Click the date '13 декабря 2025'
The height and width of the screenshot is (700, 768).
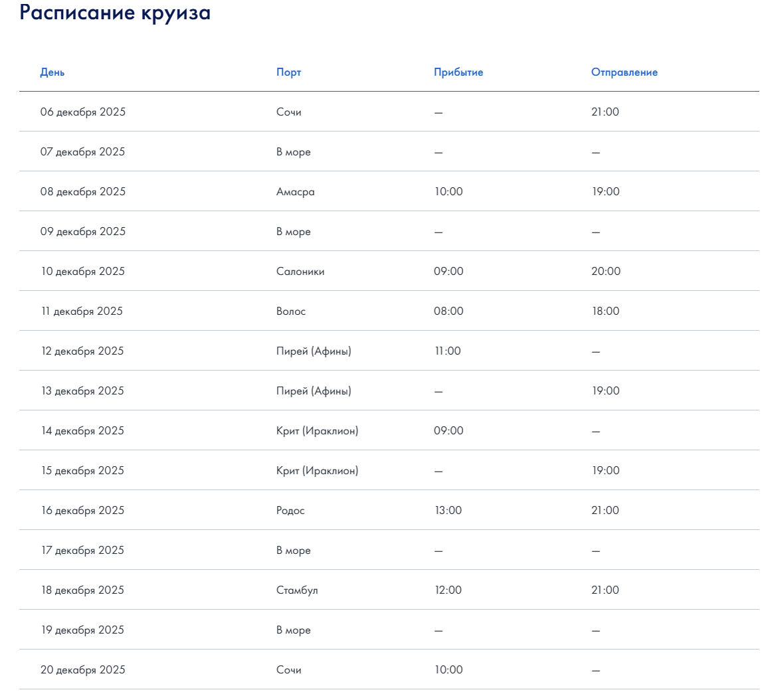point(81,391)
